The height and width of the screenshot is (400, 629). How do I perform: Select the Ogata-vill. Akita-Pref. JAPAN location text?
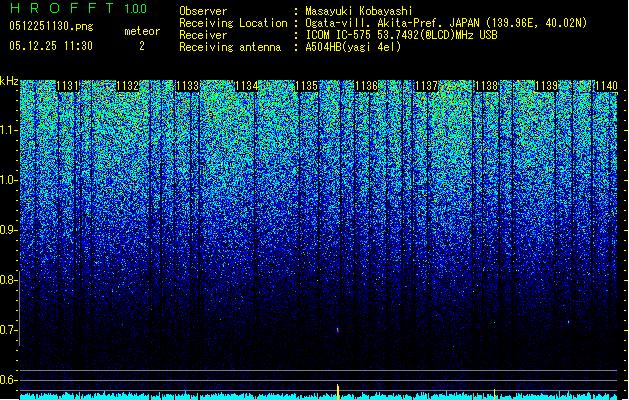click(446, 23)
